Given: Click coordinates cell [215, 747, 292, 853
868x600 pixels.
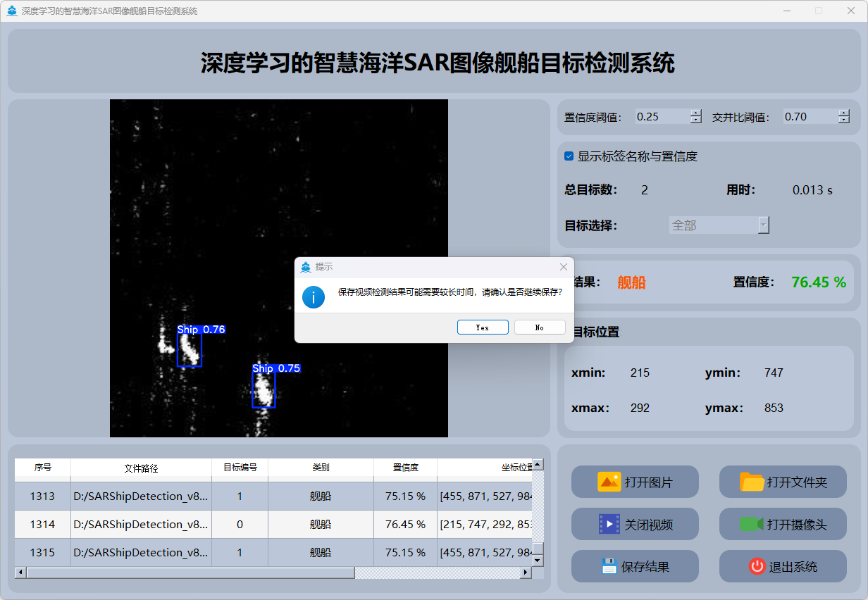Looking at the screenshot, I should (x=485, y=525).
